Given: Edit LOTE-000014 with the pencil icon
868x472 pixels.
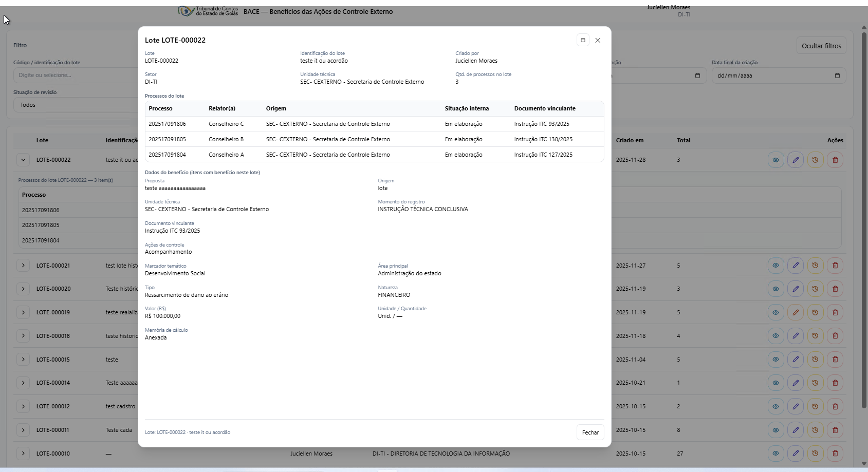Looking at the screenshot, I should coord(795,383).
